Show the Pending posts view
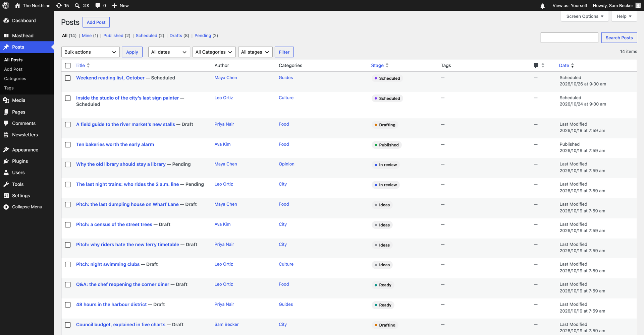 (203, 36)
